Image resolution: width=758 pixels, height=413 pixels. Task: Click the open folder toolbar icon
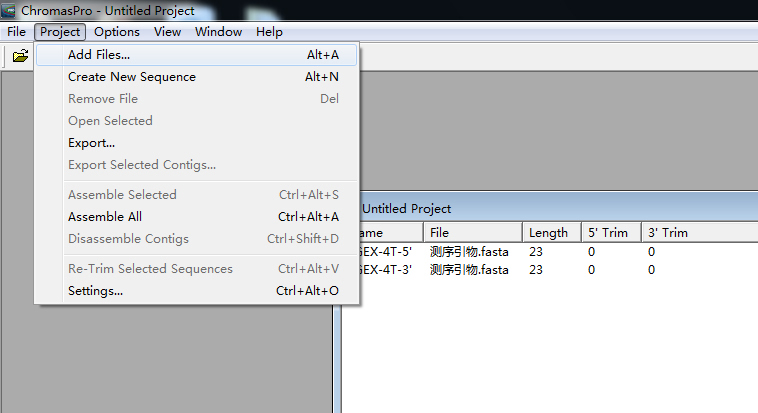point(20,56)
